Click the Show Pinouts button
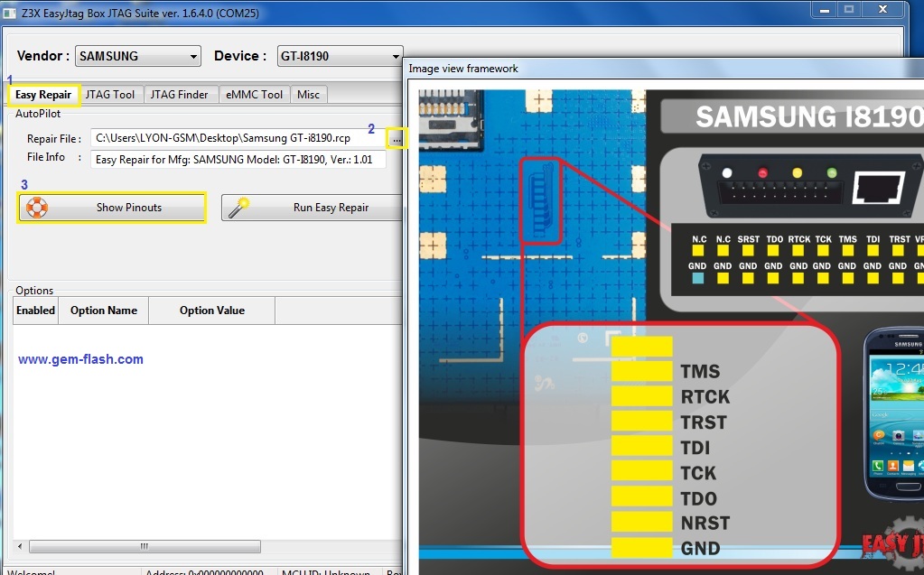The height and width of the screenshot is (575, 924). [112, 208]
